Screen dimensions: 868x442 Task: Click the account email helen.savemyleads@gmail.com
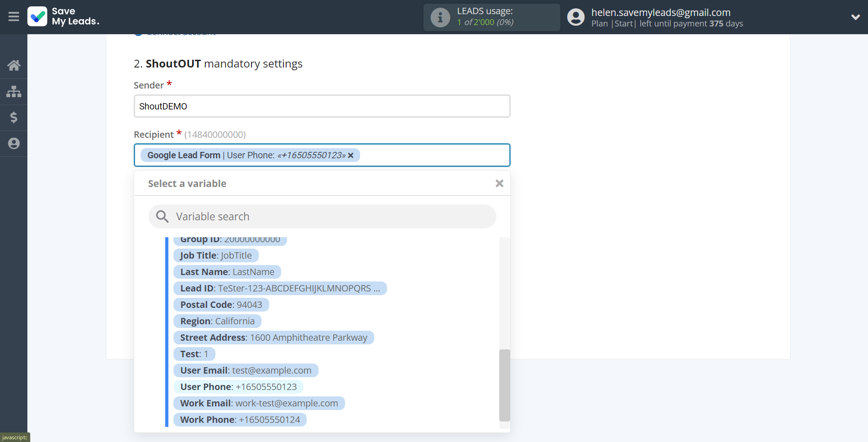pos(661,12)
